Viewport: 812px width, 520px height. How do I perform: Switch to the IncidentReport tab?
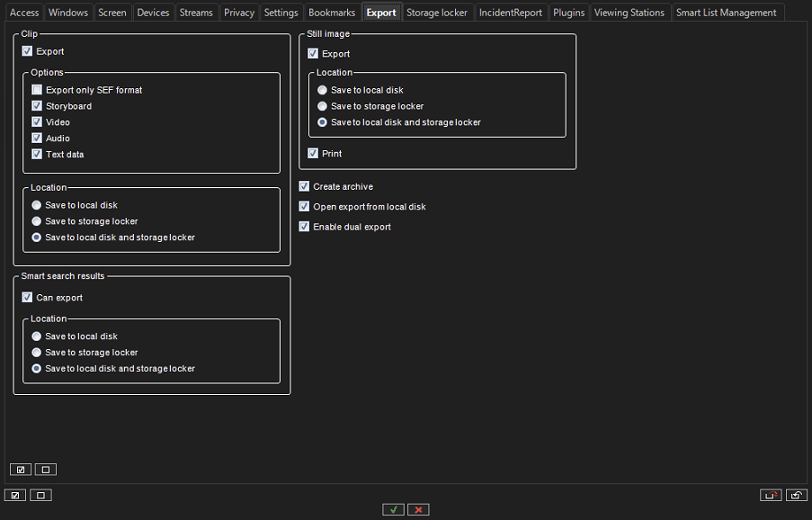click(511, 13)
